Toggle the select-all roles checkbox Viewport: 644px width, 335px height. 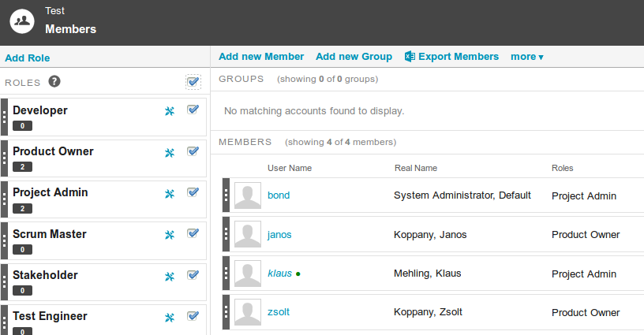pos(193,82)
